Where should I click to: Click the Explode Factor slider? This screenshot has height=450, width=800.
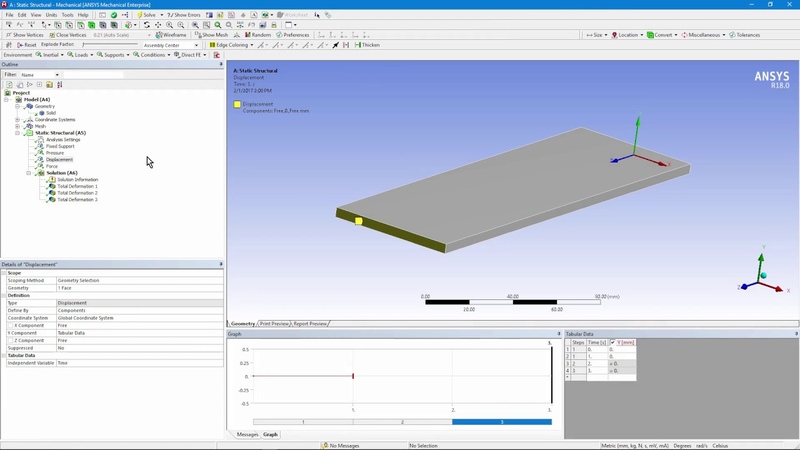(x=110, y=45)
